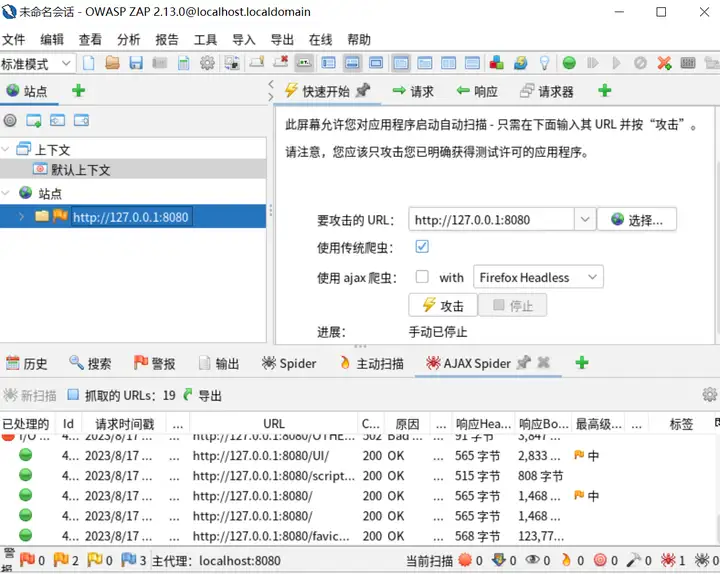Click the 新扫描 button
Viewport: 720px width, 574px height.
[x=29, y=395]
